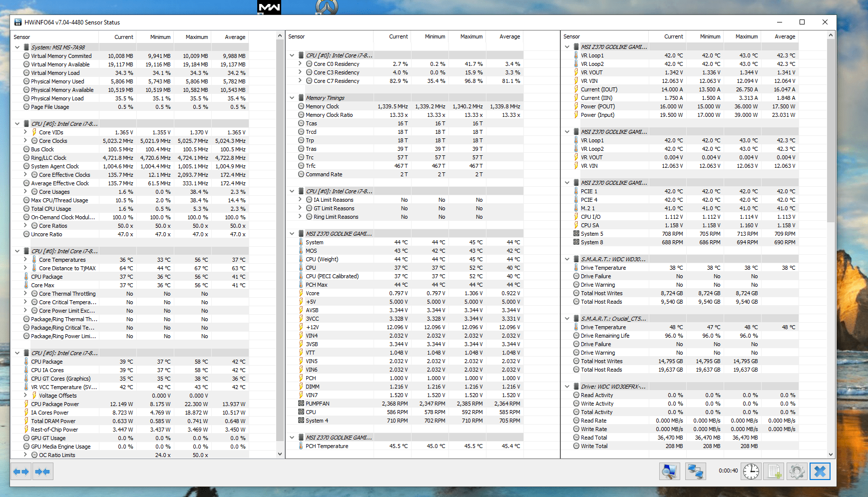Click the thermometer icon beside PCH Max

tap(301, 285)
